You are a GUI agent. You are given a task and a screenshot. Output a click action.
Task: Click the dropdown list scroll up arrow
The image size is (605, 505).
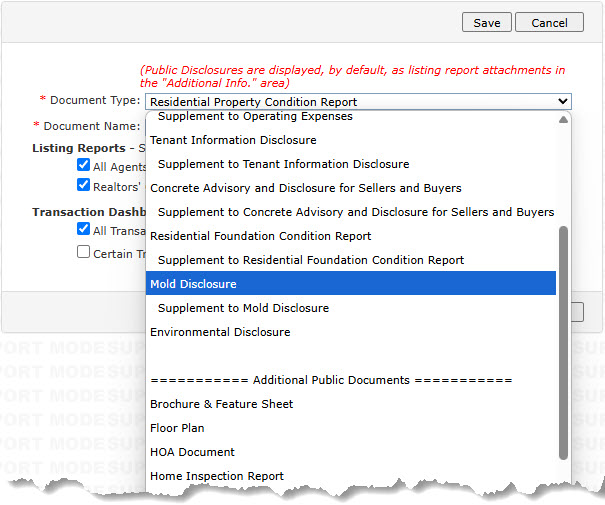[x=563, y=120]
